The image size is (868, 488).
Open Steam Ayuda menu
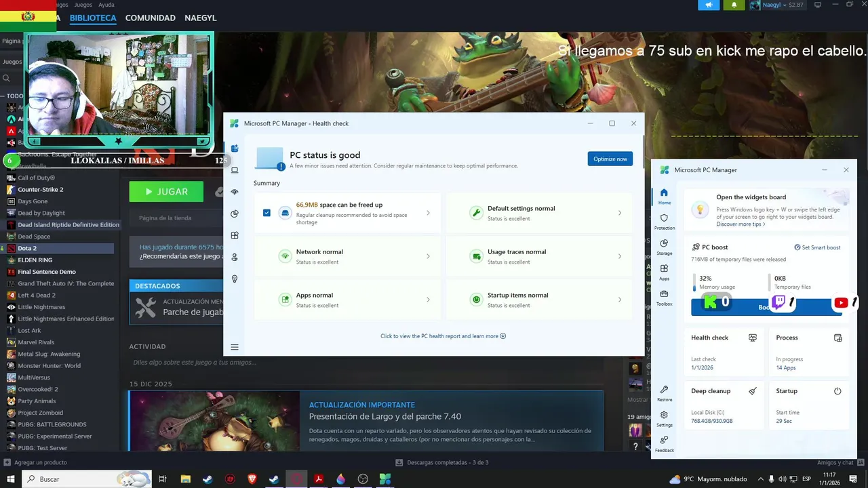pos(106,5)
